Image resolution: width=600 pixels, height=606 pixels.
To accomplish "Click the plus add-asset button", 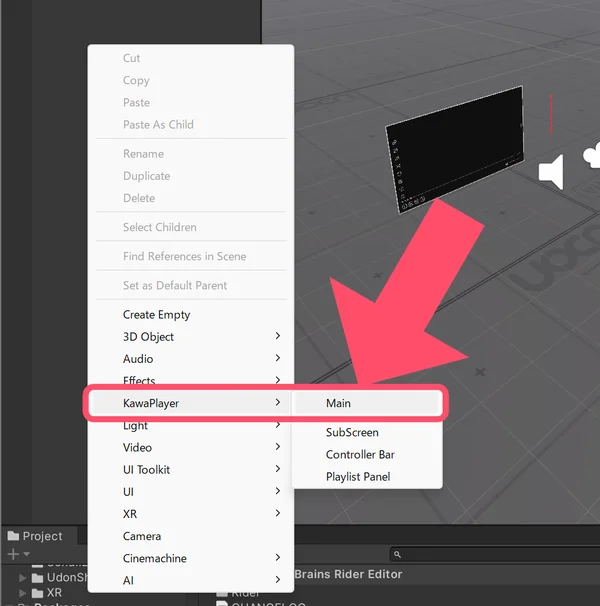I will 13,554.
